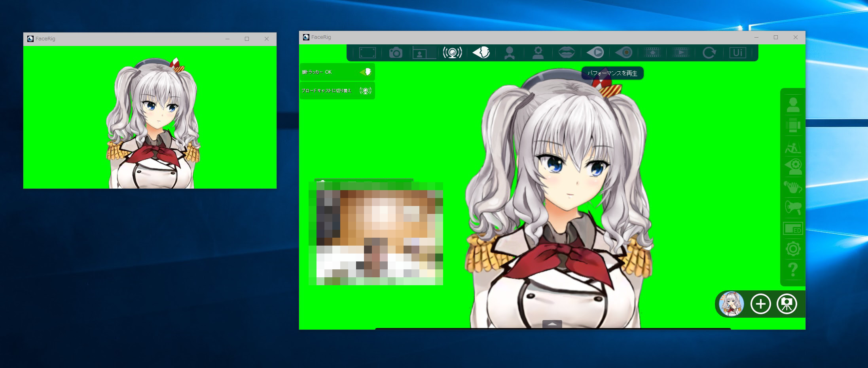Click the circular reset arrow icon
The image size is (868, 368).
click(709, 53)
